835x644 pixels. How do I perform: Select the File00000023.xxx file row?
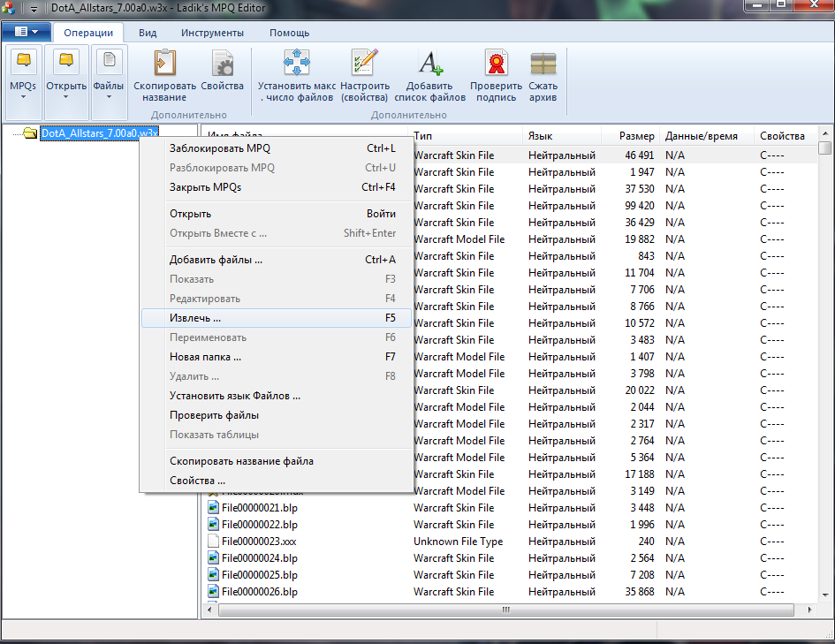510,542
